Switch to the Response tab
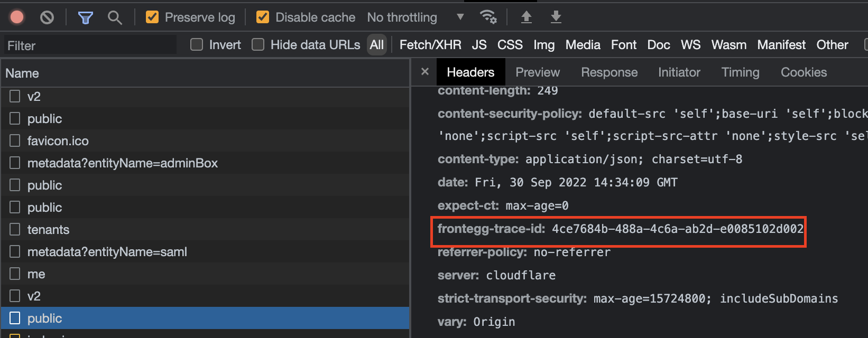868x338 pixels. pyautogui.click(x=609, y=72)
